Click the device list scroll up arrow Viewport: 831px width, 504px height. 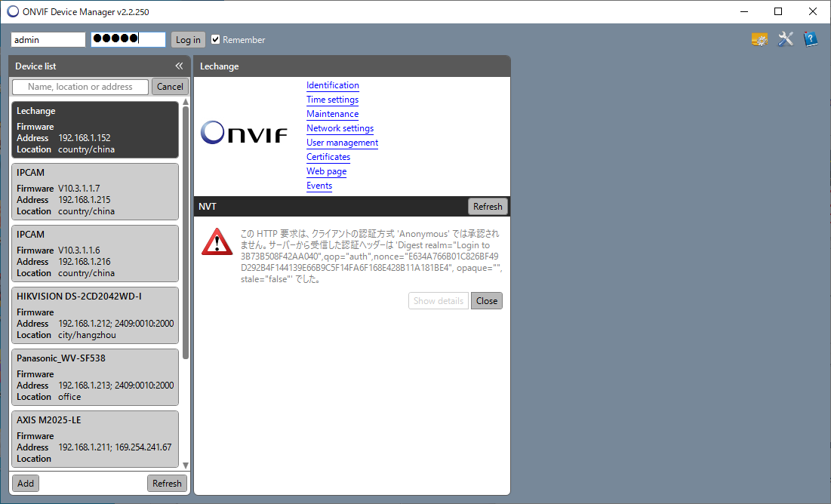tap(186, 102)
